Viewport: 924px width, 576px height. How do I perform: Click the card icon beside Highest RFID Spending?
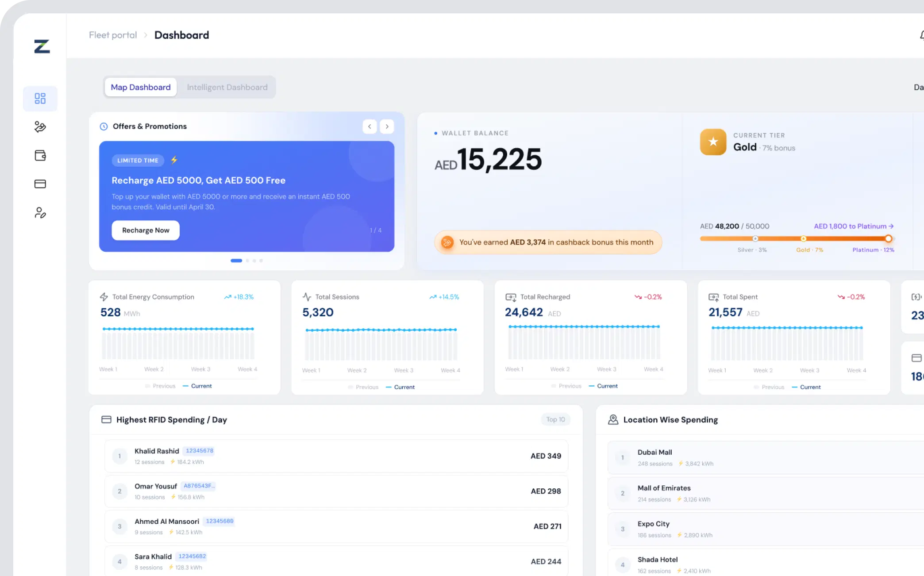106,419
